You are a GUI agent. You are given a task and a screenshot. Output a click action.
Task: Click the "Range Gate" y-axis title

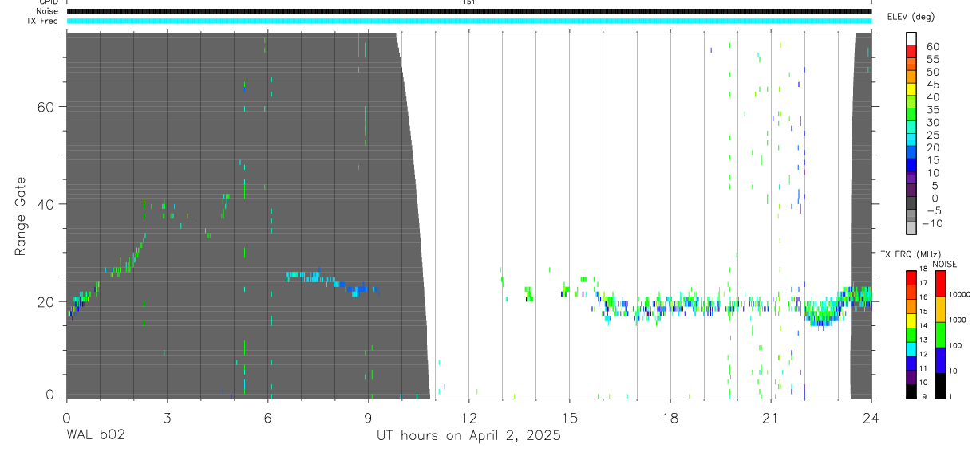[x=20, y=215]
